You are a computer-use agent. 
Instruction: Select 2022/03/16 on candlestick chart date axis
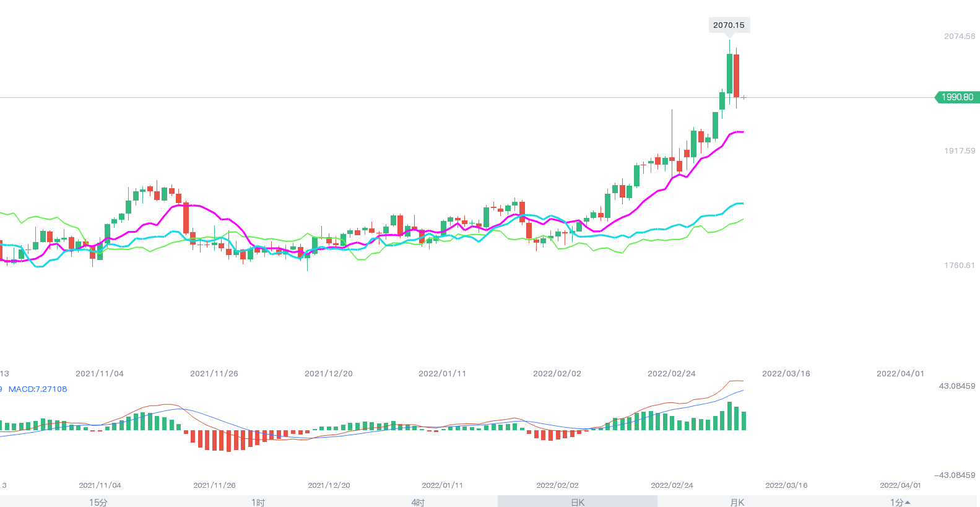click(786, 374)
